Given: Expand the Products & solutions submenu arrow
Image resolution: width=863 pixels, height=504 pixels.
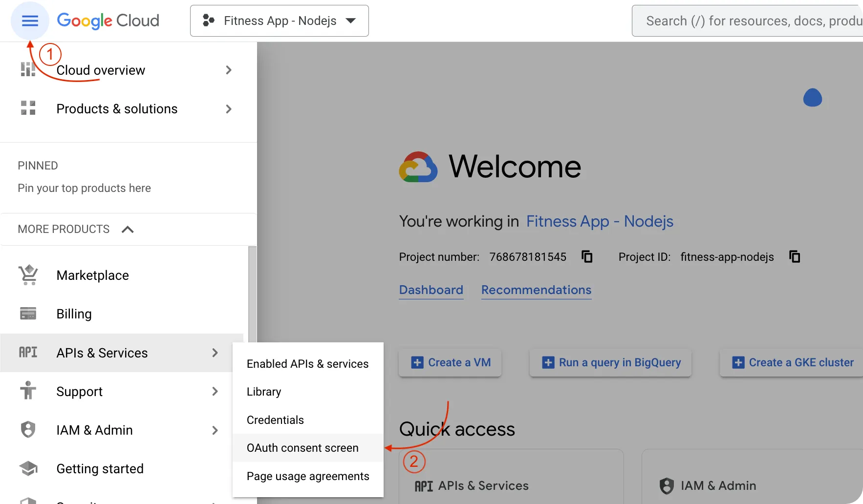Looking at the screenshot, I should (229, 109).
